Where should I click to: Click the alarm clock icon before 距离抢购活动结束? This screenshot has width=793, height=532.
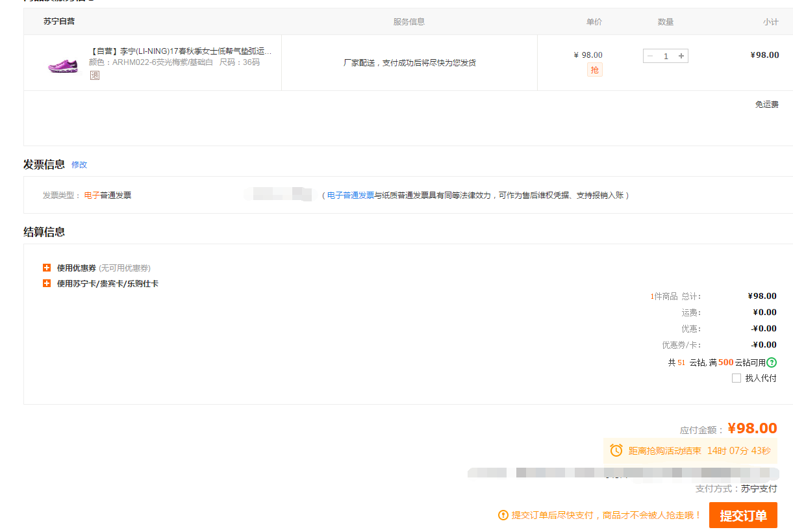coord(616,450)
